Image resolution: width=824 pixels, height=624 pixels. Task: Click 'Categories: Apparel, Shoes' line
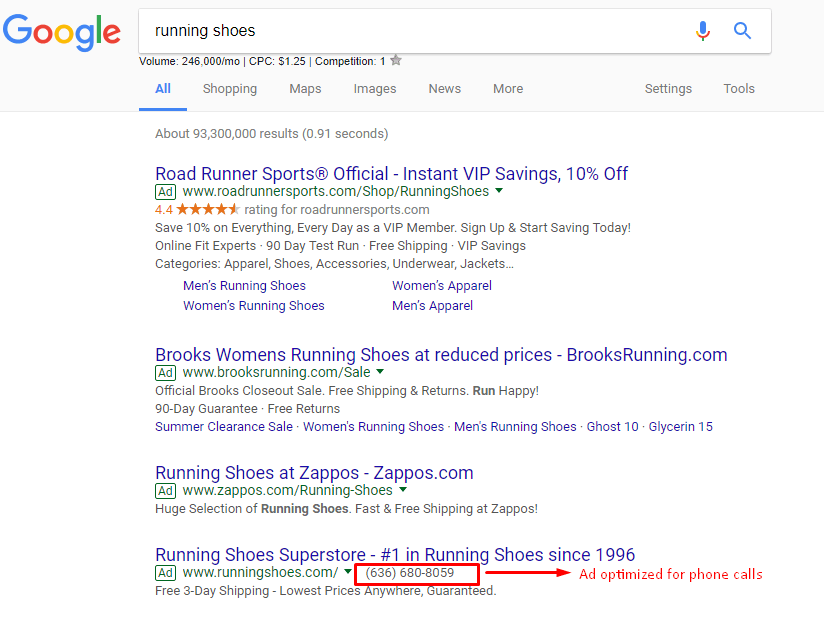334,263
